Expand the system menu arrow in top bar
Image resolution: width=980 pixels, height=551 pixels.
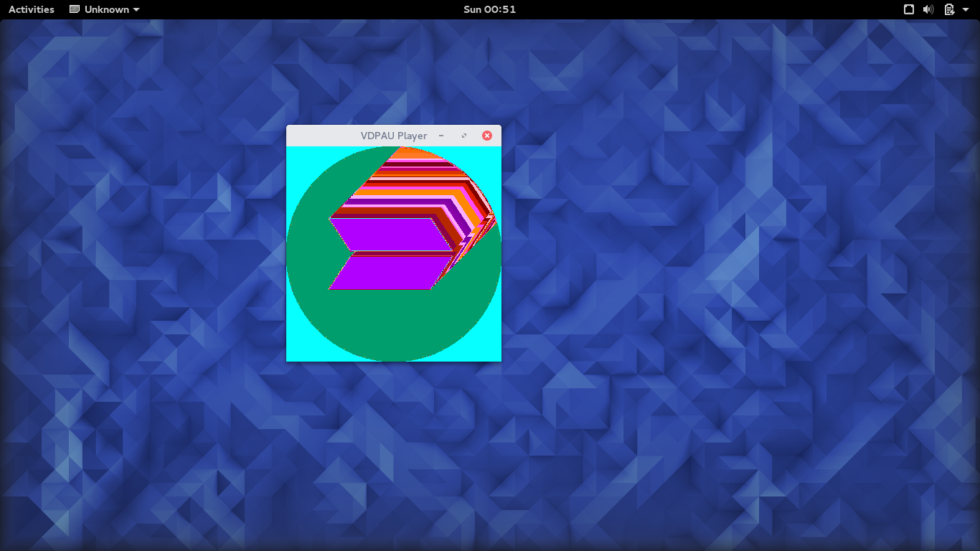[x=966, y=10]
